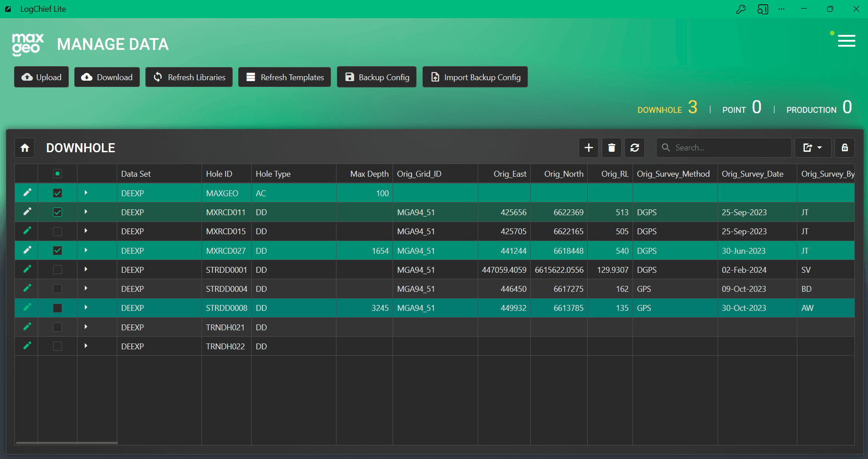Switch to the PRODUCTION data category
Screen dimensions: 868x459
point(819,108)
